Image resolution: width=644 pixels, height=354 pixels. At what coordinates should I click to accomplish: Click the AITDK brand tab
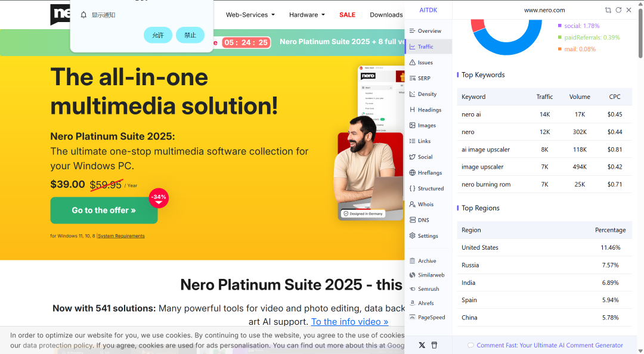tap(428, 10)
